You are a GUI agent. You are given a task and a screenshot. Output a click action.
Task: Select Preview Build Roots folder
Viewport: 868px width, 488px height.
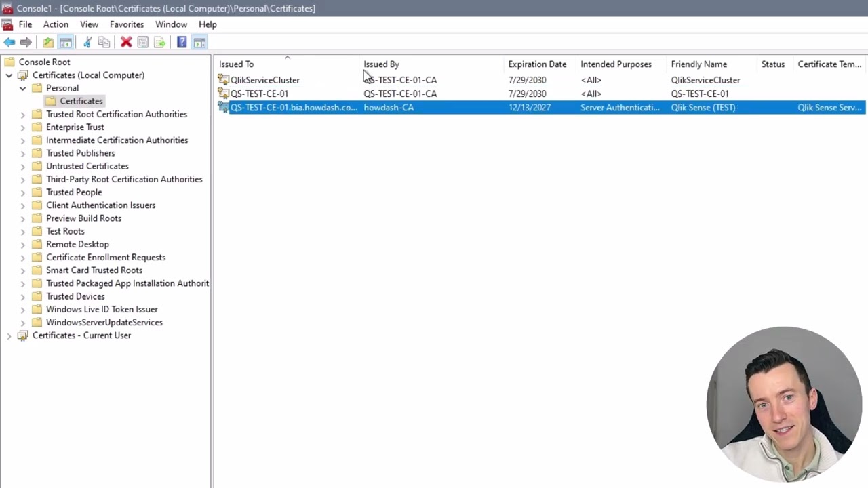(83, 218)
